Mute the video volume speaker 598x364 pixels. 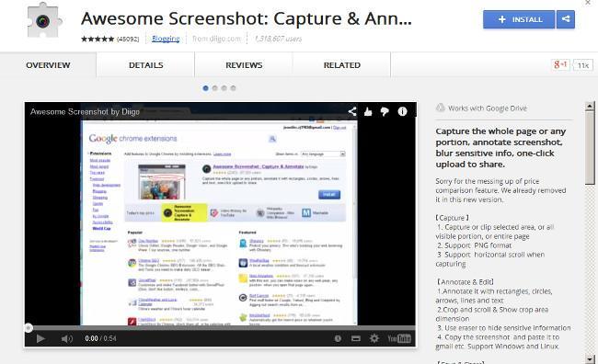(67, 338)
